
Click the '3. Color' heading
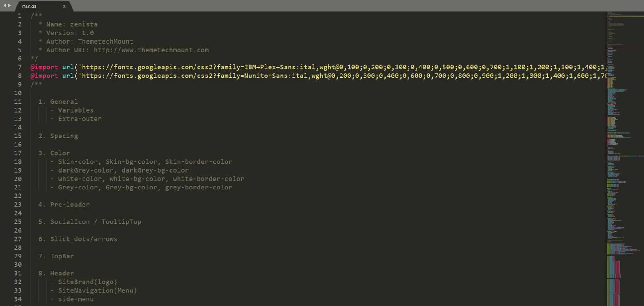[x=54, y=153]
